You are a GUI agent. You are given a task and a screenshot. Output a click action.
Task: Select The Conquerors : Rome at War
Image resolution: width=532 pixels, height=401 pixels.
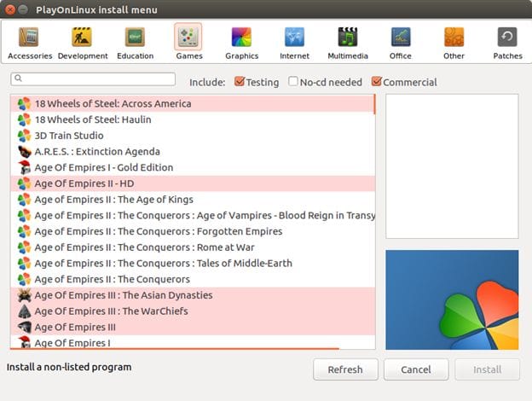pos(193,247)
